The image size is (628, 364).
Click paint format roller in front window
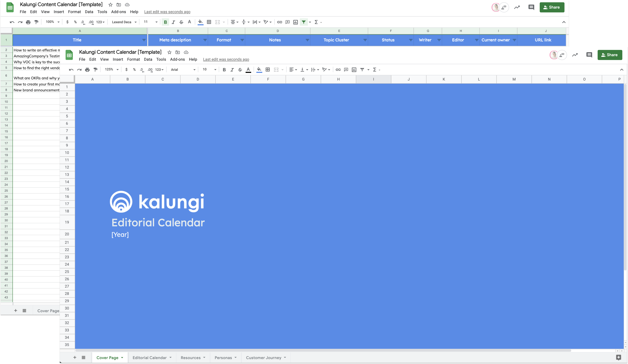pos(96,70)
